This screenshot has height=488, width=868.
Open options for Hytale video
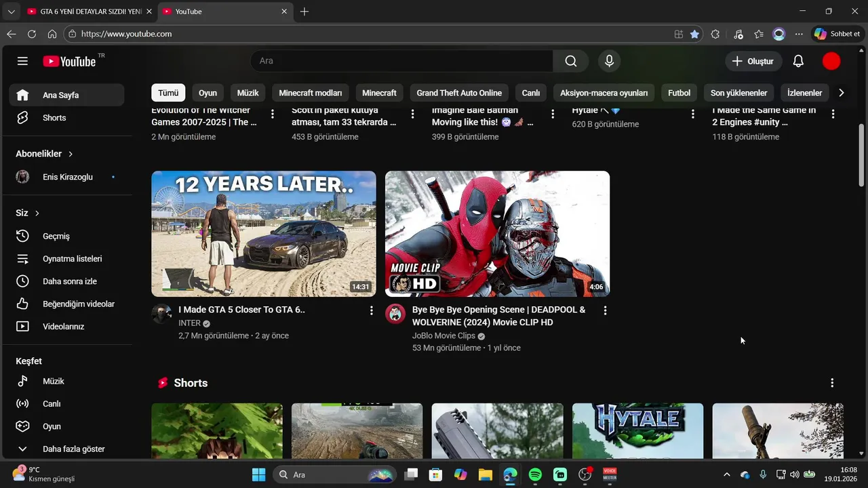pos(693,114)
